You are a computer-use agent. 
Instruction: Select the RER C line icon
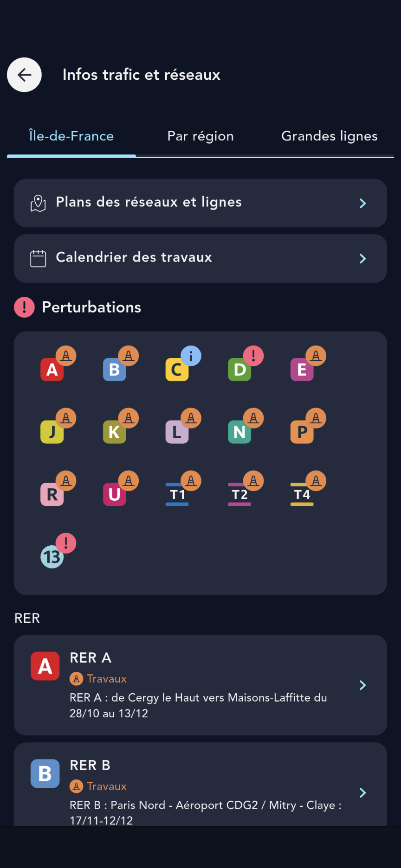177,370
